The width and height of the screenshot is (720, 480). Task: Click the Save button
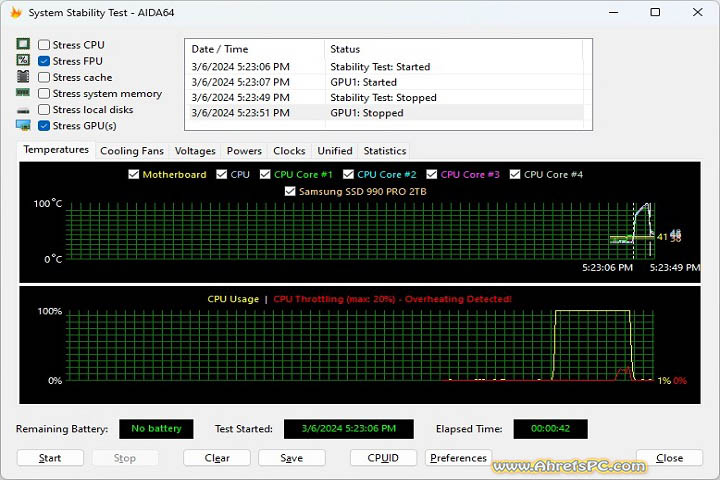(x=292, y=458)
